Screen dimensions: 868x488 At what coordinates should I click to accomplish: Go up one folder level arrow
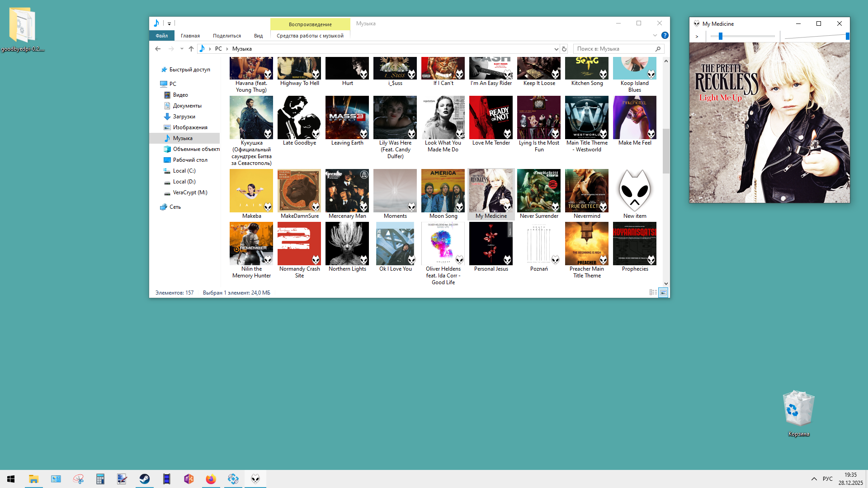click(191, 49)
